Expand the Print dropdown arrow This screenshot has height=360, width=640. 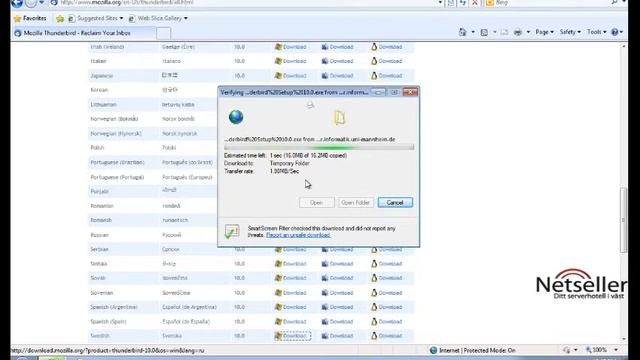point(528,32)
